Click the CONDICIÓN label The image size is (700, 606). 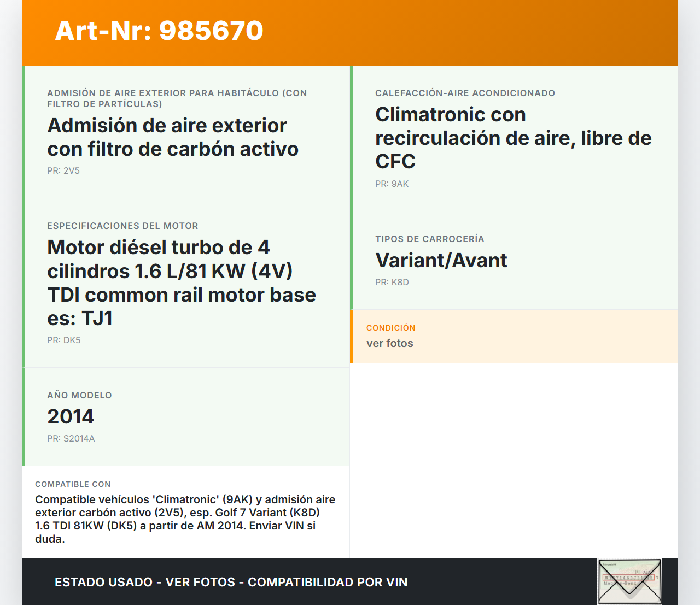pyautogui.click(x=390, y=328)
